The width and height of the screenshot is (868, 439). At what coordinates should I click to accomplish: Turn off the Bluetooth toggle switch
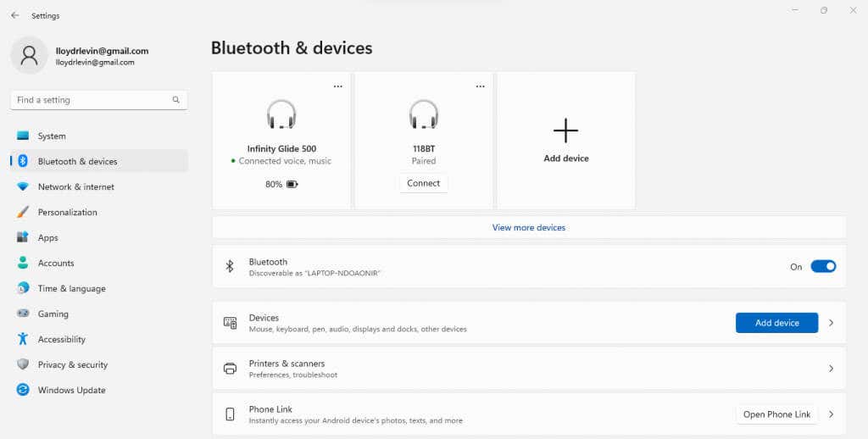click(823, 266)
